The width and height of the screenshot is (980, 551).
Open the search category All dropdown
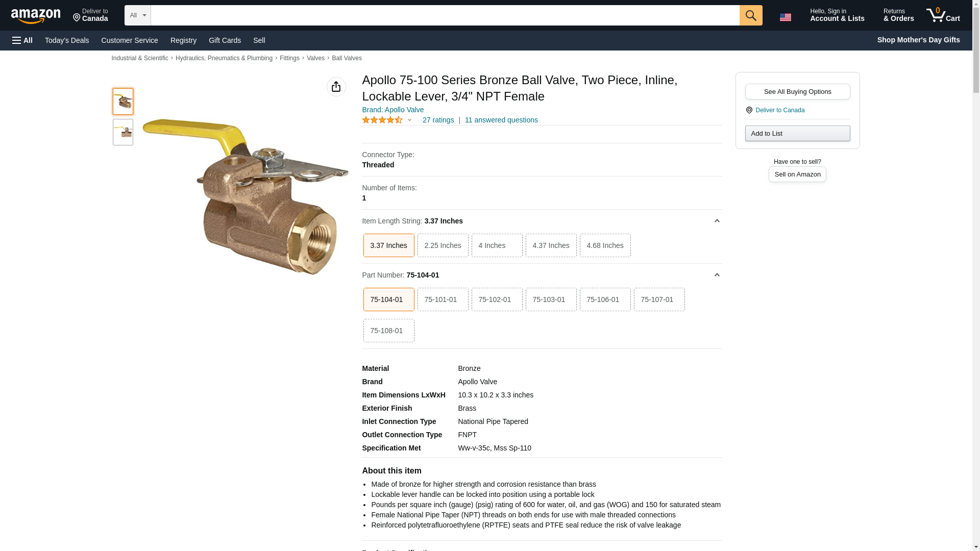click(137, 15)
